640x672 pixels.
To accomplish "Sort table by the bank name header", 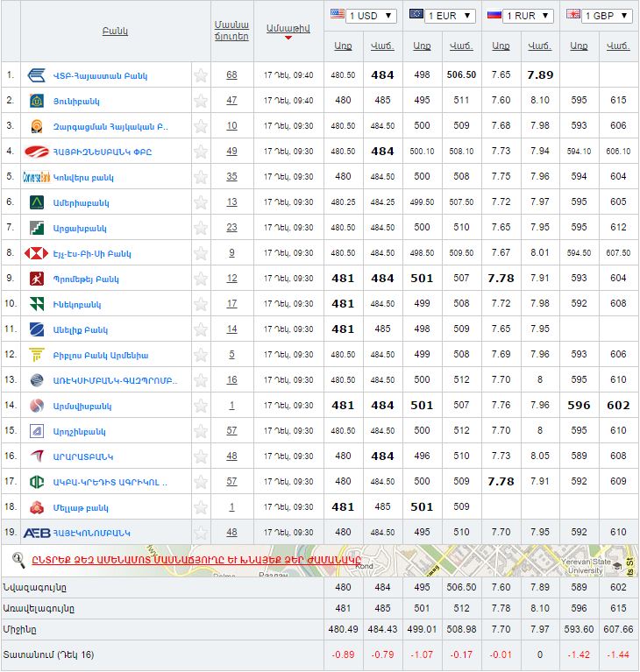I will tap(115, 32).
